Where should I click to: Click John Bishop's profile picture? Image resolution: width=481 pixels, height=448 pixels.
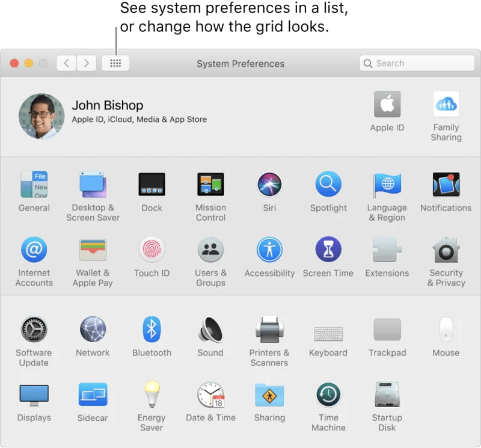tap(41, 116)
